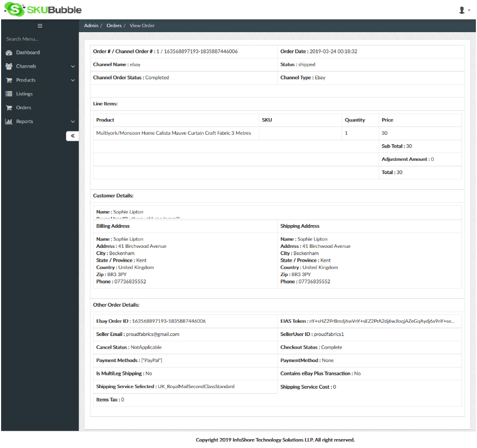Toggle the hamburger menu icon
This screenshot has height=448, width=477.
tap(40, 26)
